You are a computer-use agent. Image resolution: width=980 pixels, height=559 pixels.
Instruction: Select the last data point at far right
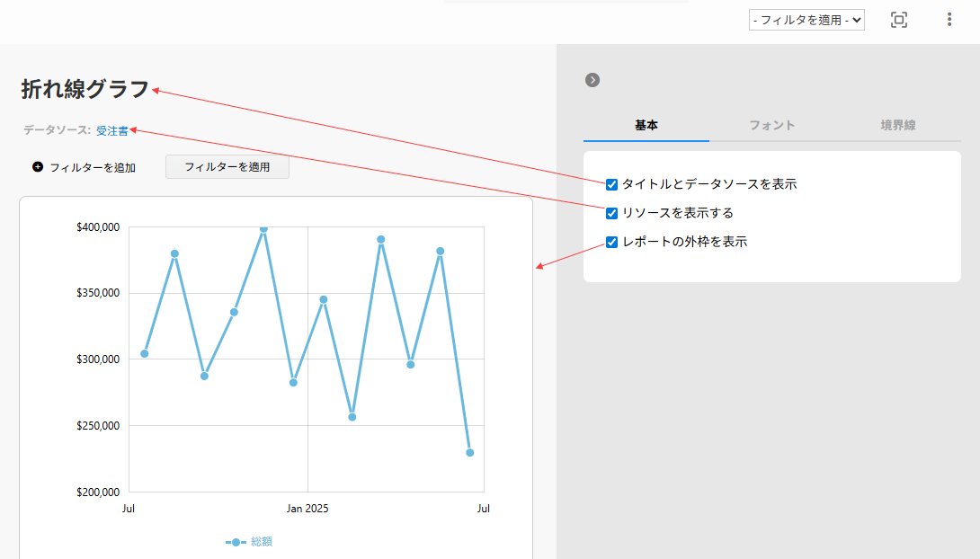pos(469,452)
